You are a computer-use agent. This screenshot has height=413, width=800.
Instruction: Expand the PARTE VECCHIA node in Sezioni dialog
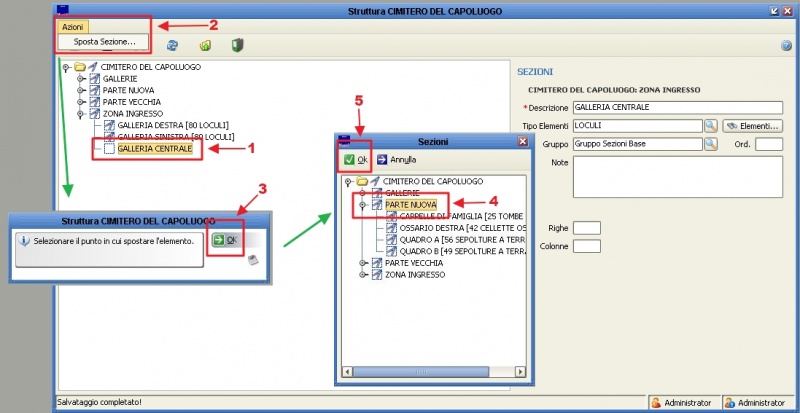point(363,263)
